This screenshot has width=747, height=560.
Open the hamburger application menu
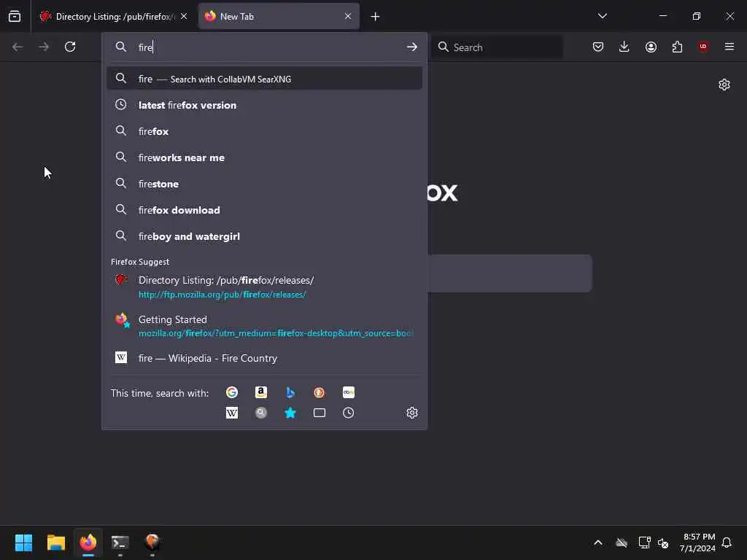tap(729, 47)
